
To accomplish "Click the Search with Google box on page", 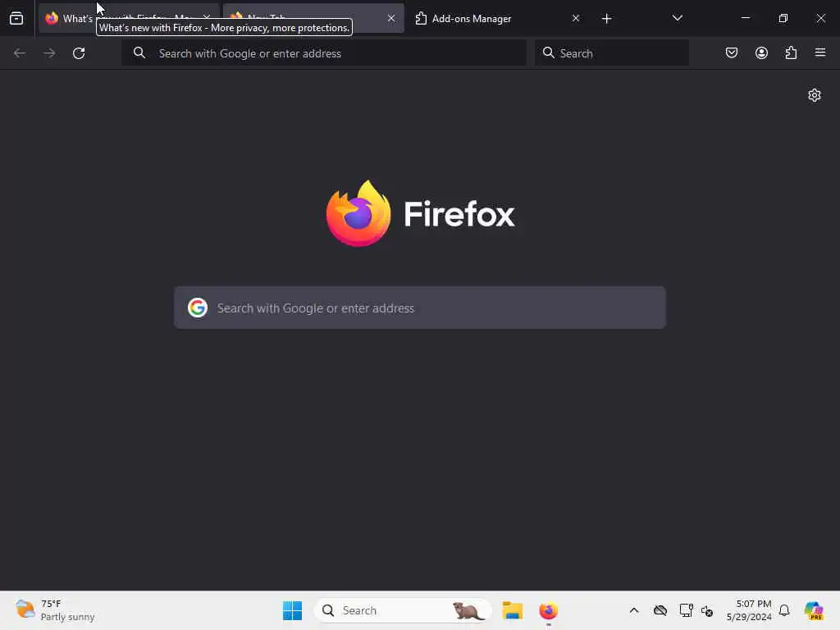I will (x=420, y=308).
